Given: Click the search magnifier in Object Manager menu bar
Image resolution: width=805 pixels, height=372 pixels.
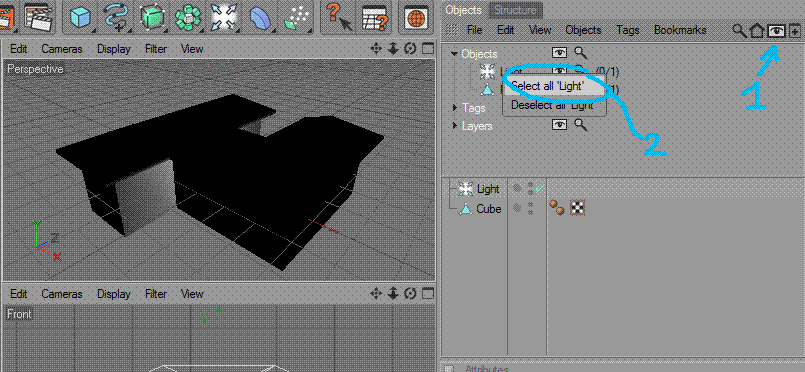Looking at the screenshot, I should (739, 31).
